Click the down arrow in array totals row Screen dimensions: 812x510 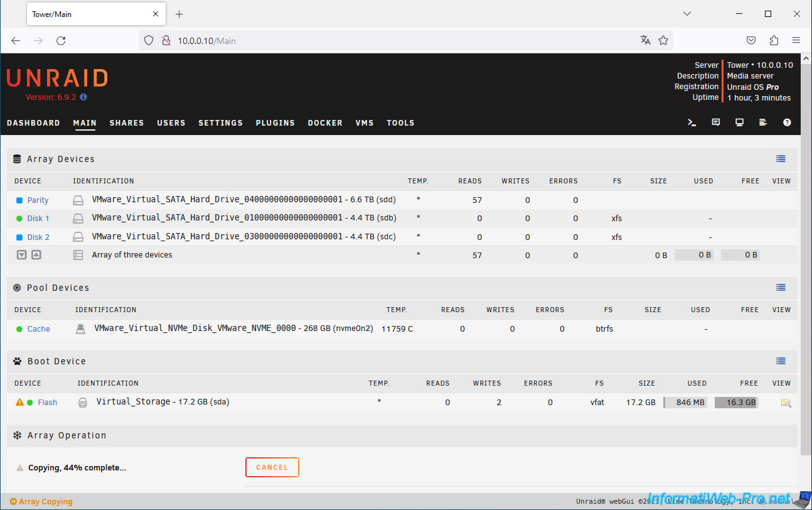click(x=22, y=255)
